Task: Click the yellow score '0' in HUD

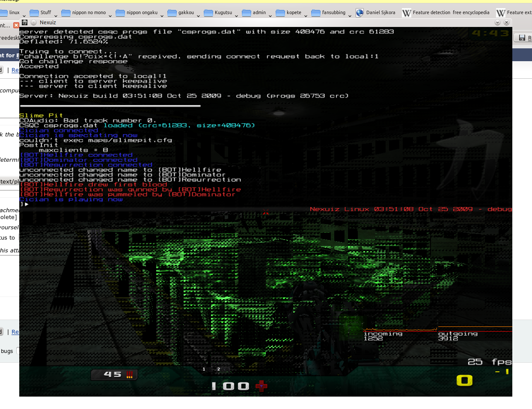Action: [x=464, y=380]
